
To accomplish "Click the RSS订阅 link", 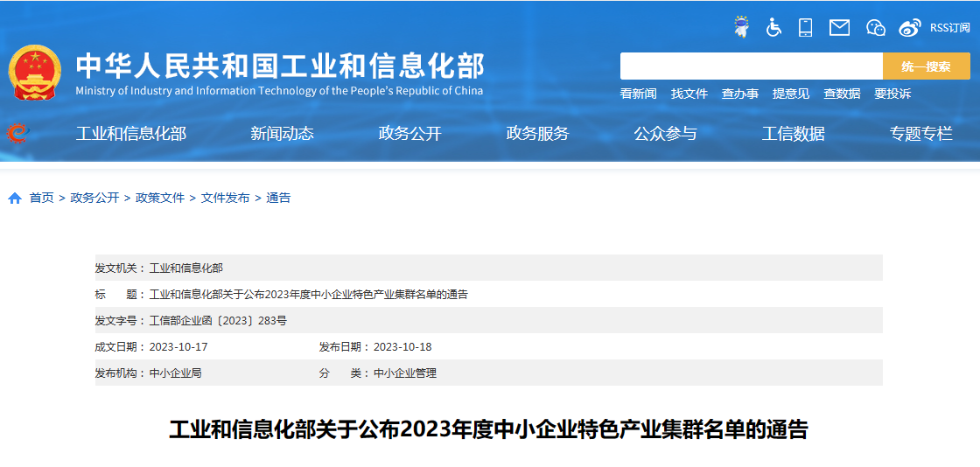I will (949, 28).
